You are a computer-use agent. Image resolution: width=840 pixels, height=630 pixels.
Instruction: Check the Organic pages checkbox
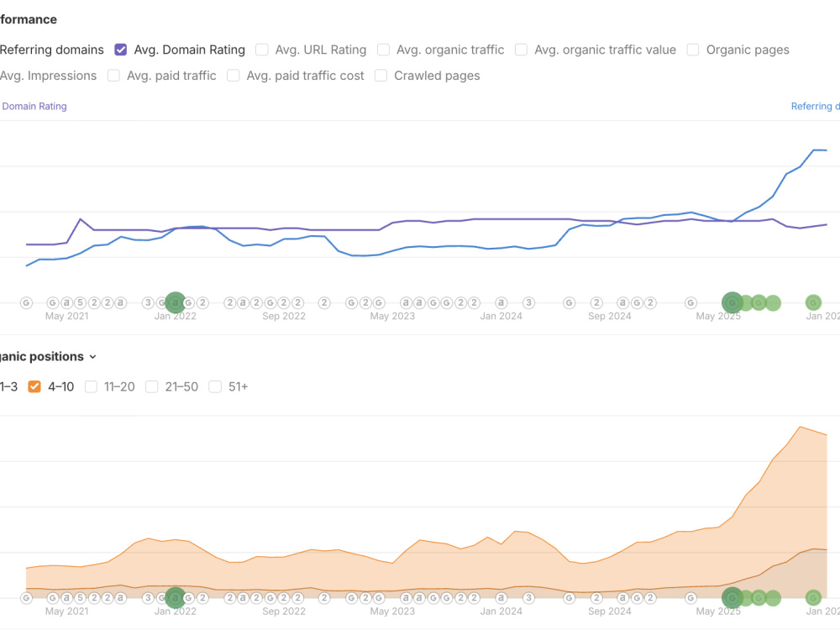coord(693,50)
